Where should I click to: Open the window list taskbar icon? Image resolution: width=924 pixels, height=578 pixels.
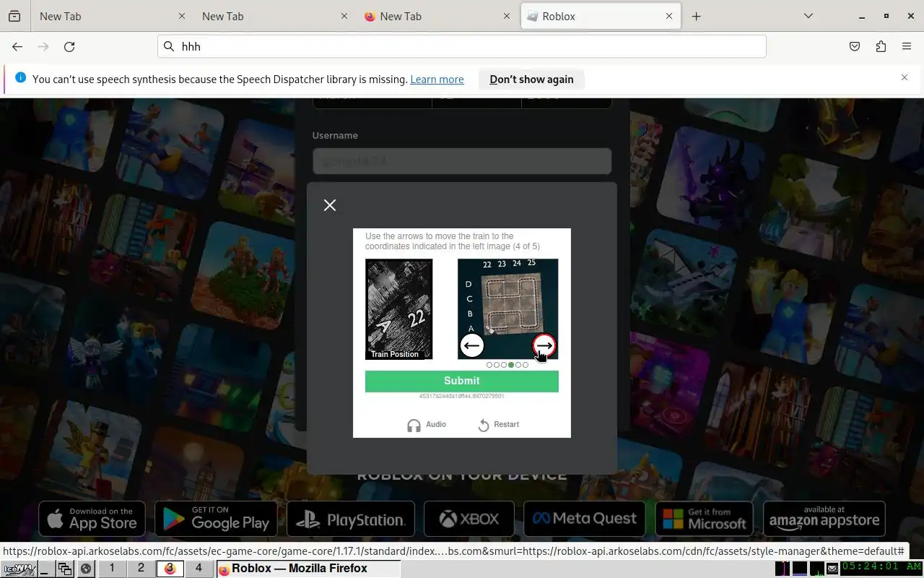[x=66, y=569]
